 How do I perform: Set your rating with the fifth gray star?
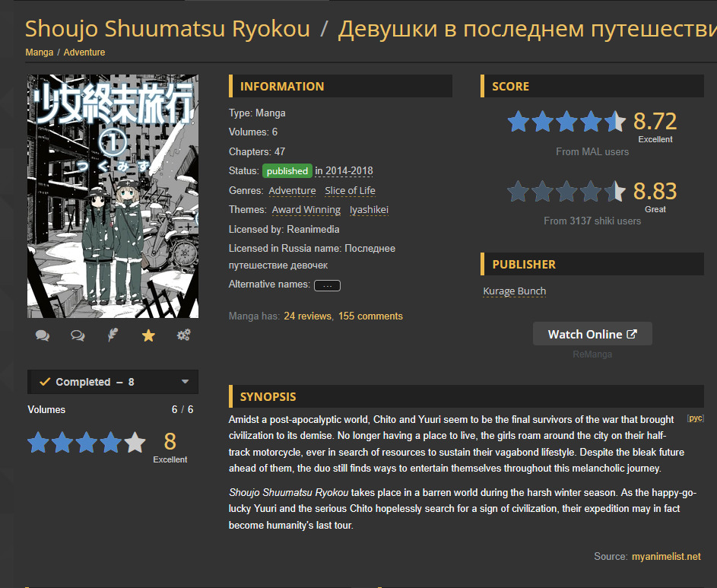(x=135, y=442)
